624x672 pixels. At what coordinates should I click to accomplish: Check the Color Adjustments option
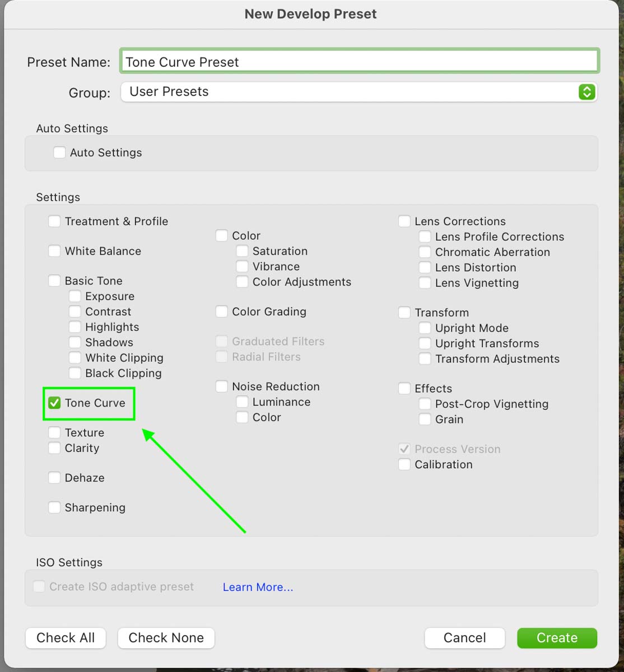point(242,282)
